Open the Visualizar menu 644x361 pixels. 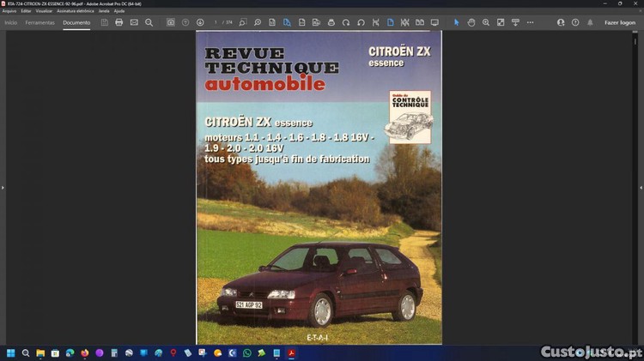pos(44,10)
